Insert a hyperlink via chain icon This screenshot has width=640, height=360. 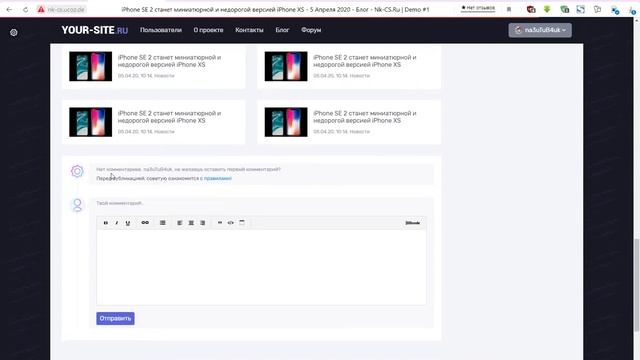145,223
